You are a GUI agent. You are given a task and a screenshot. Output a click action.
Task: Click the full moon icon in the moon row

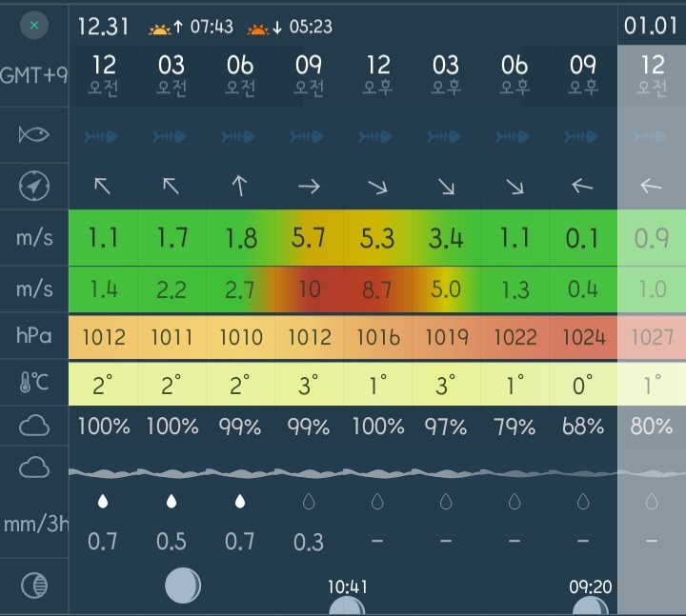pos(183,586)
